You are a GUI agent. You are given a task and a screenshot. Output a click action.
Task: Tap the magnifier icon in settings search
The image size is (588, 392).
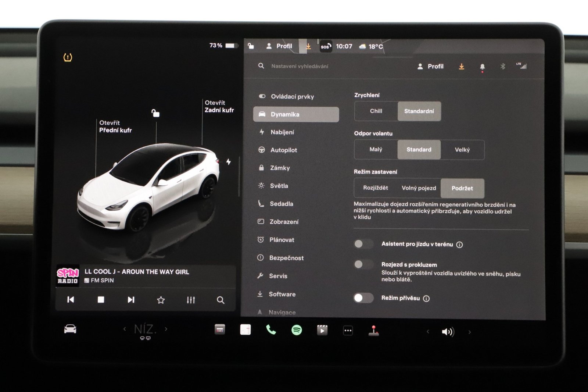(261, 66)
